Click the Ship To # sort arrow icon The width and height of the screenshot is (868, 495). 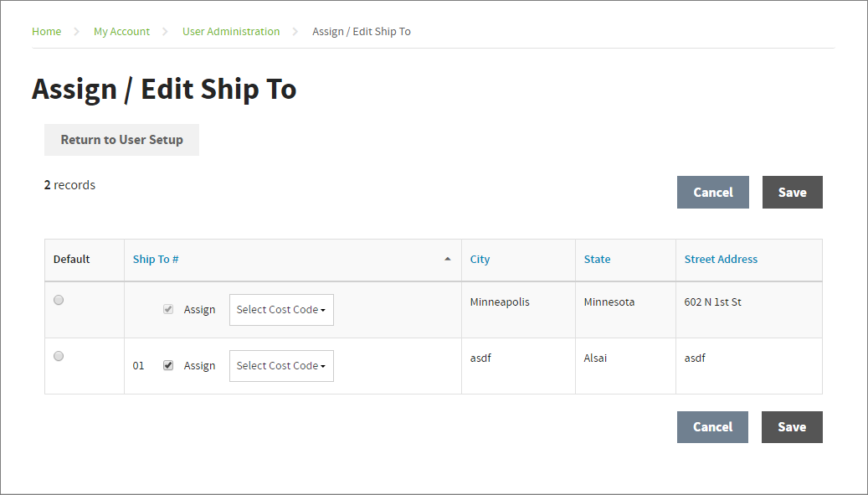(447, 260)
